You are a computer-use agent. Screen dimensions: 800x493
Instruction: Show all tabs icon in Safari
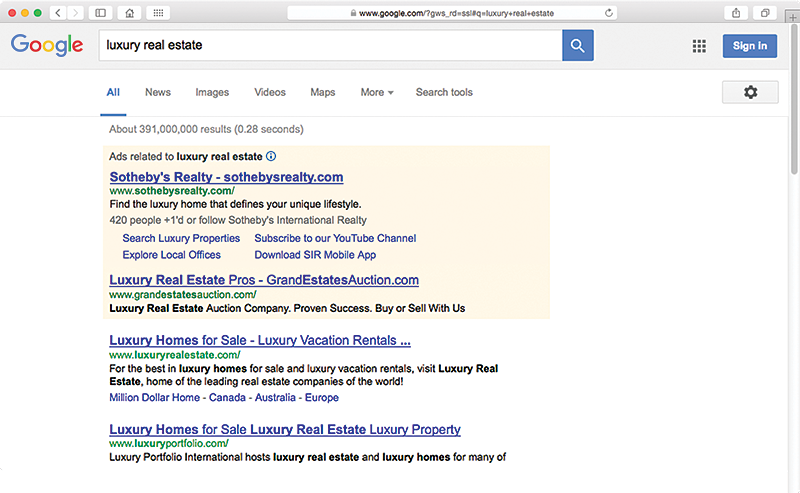[x=765, y=13]
